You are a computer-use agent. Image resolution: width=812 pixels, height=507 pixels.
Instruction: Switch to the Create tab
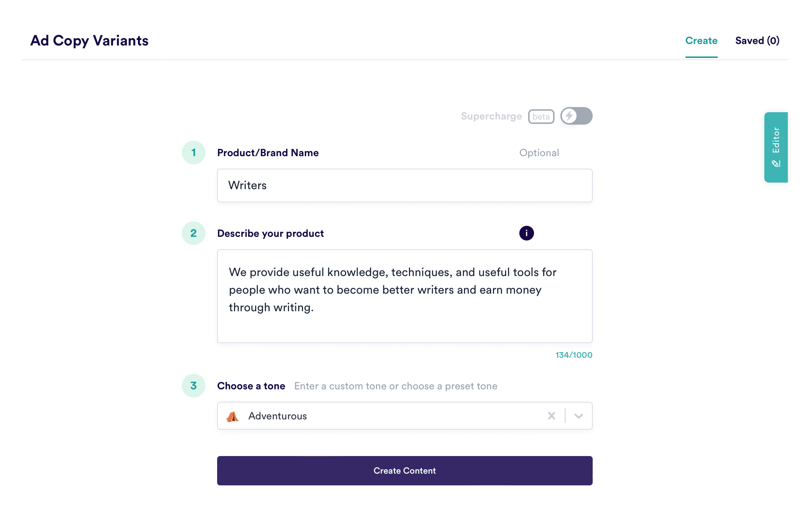(x=701, y=41)
